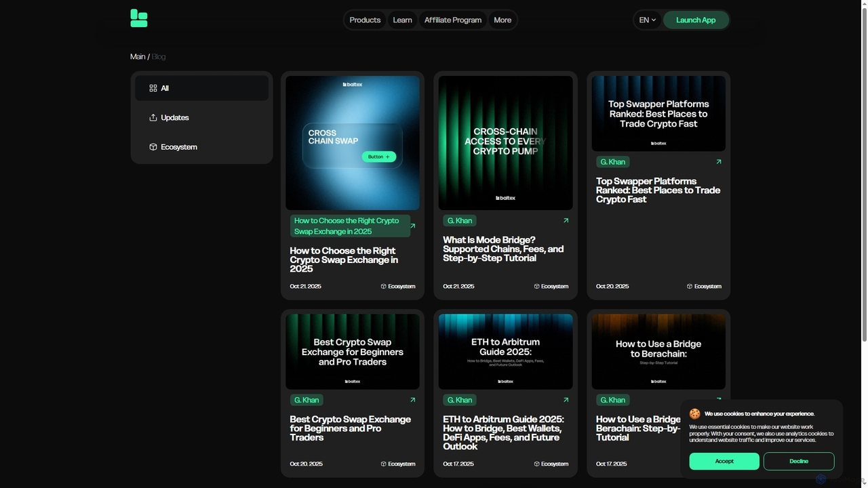The width and height of the screenshot is (868, 488).
Task: Click Ecosystem label on Top Swapper card
Action: coord(704,287)
